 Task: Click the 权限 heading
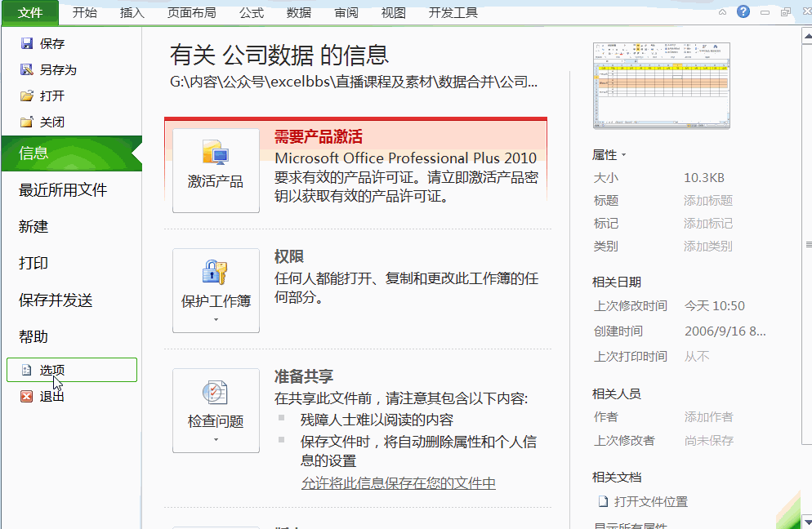click(289, 256)
